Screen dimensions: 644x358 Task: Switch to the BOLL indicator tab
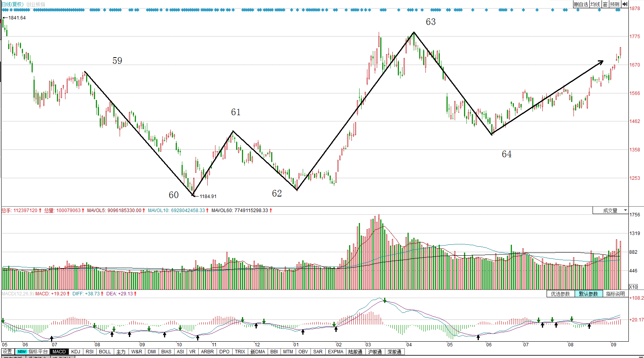[x=105, y=351]
